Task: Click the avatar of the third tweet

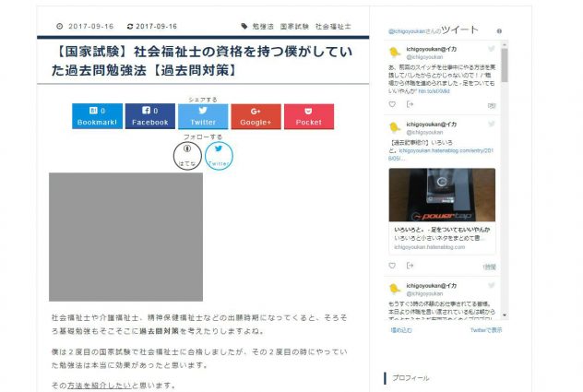Action: coord(395,289)
